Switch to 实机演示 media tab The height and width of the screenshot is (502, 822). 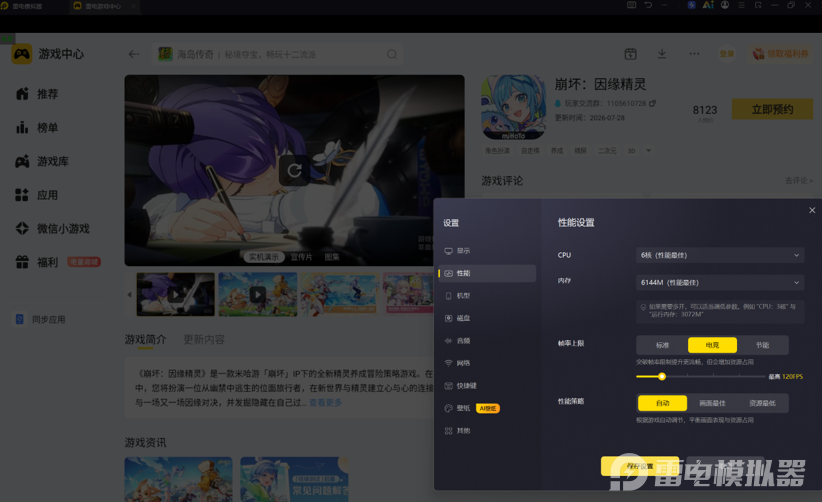pyautogui.click(x=264, y=257)
